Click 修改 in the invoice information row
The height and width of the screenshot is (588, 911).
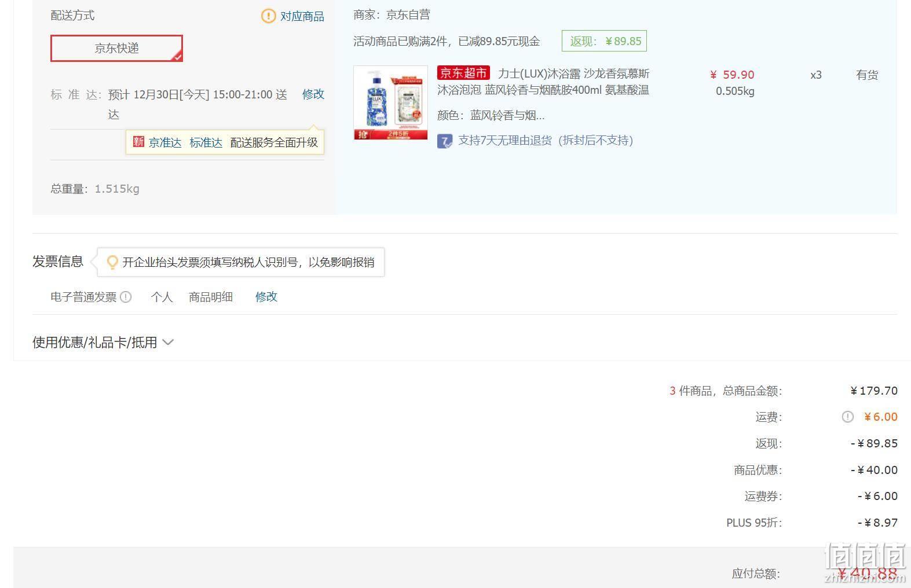pyautogui.click(x=266, y=296)
